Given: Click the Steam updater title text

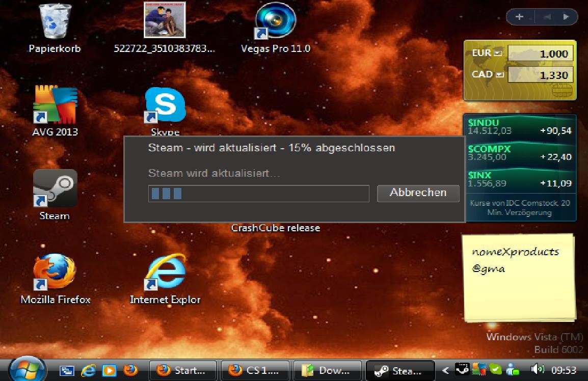Looking at the screenshot, I should tap(272, 148).
